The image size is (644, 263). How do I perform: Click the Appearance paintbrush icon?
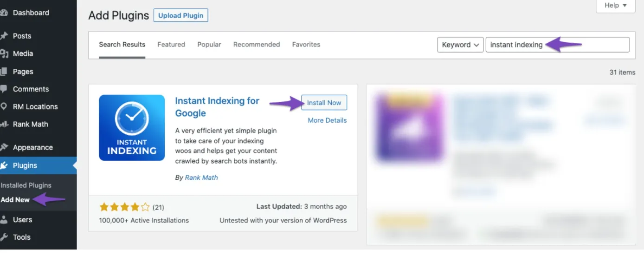click(x=4, y=147)
